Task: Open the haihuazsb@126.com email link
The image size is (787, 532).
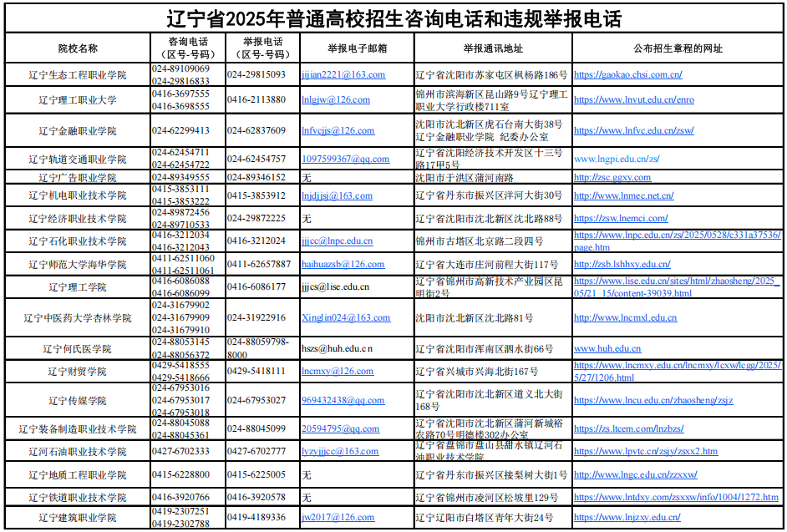Action: 343,264
